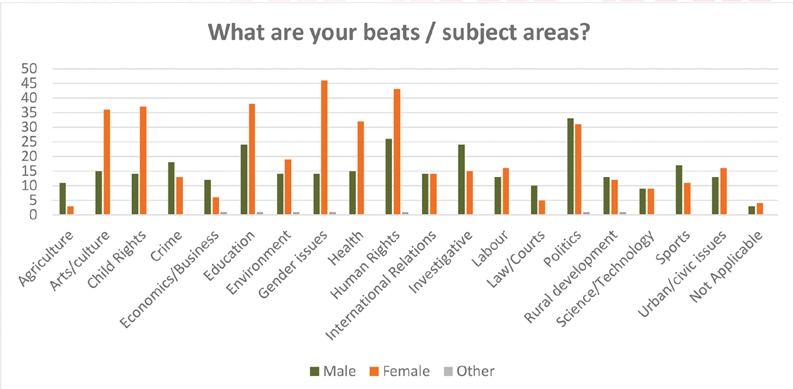Click the Female bar for Gender issues
Image resolution: width=793 pixels, height=389 pixels.
(x=324, y=148)
